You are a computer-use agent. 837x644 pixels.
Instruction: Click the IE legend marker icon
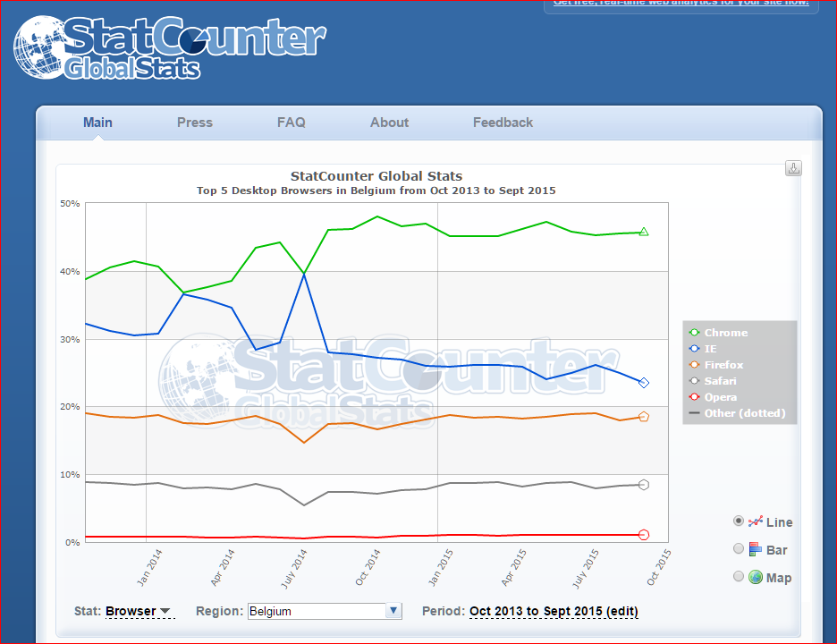point(694,349)
